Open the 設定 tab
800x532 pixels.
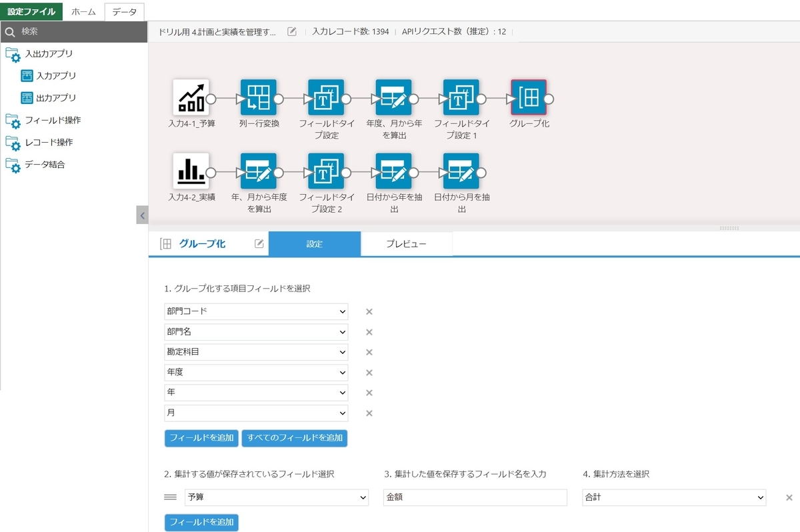click(315, 244)
